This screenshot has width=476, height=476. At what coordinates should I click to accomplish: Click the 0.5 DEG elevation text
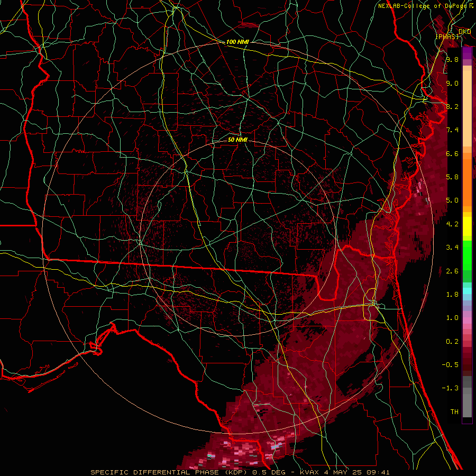pos(270,472)
